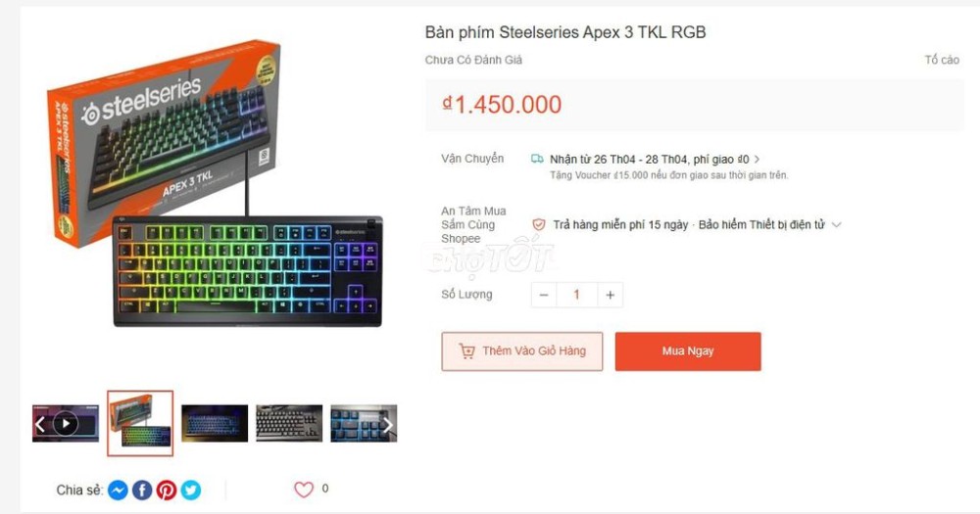Click Mua Ngay button
Image resolution: width=980 pixels, height=514 pixels.
click(688, 351)
